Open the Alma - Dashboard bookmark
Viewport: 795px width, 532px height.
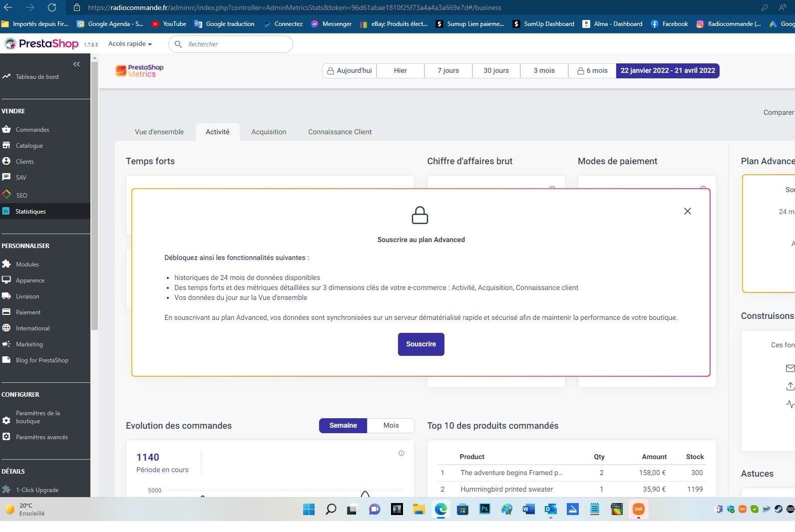point(613,24)
